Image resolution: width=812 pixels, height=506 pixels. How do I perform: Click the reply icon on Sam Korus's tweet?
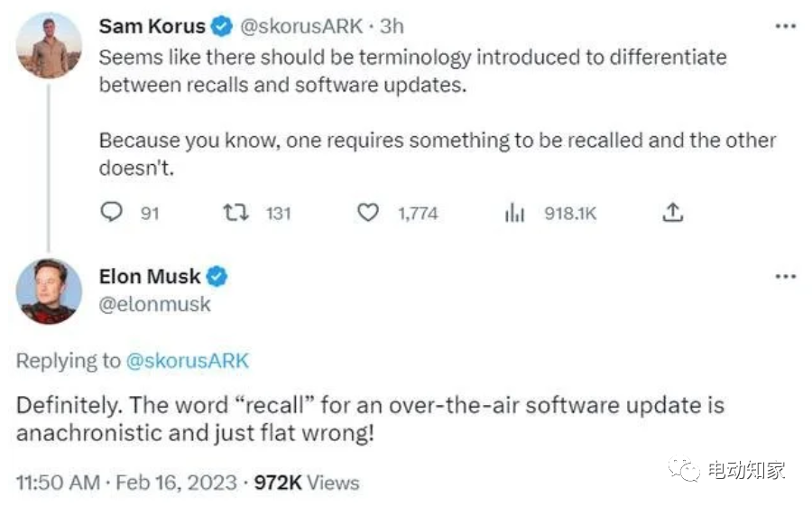112,213
